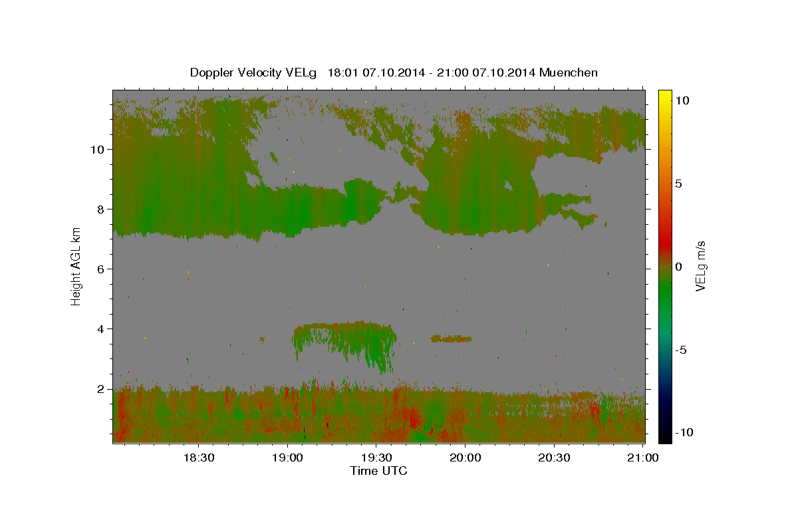Click the colorbar value 10 label
798x532 pixels.
coord(682,100)
